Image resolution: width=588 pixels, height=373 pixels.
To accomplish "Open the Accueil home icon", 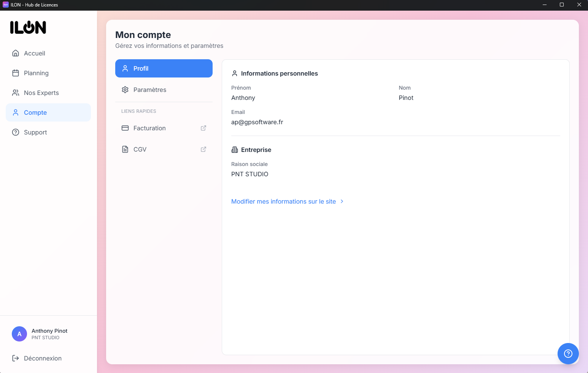I will coord(16,53).
